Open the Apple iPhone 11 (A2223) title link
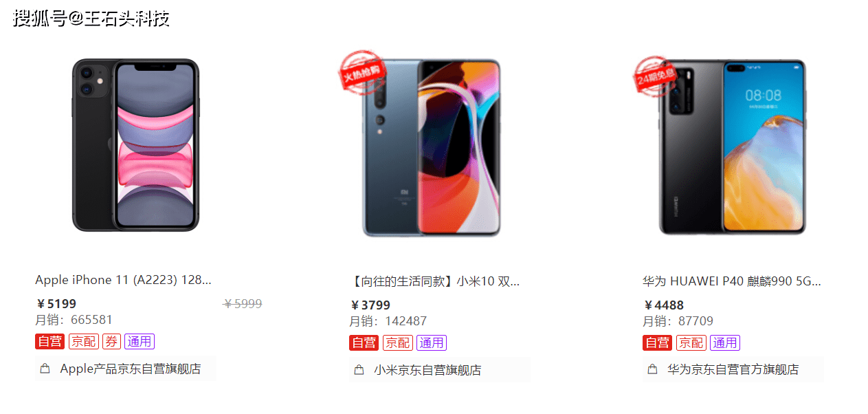The width and height of the screenshot is (868, 414). point(124,280)
